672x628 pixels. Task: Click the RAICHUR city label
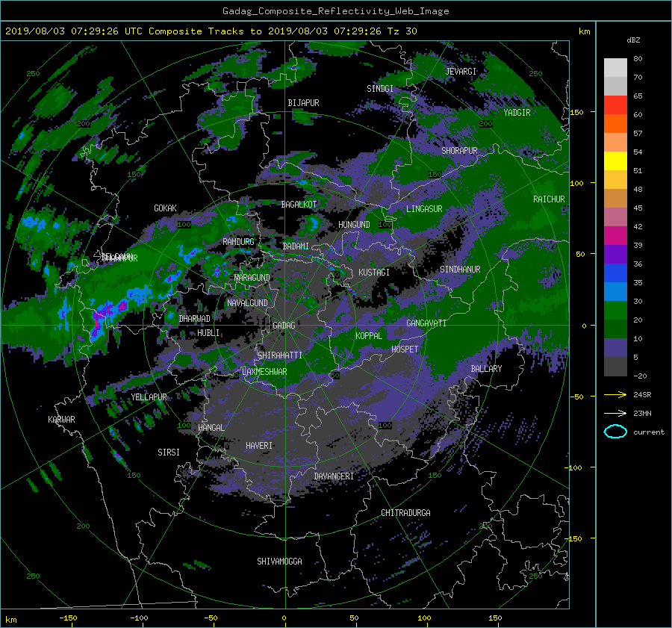(x=549, y=199)
